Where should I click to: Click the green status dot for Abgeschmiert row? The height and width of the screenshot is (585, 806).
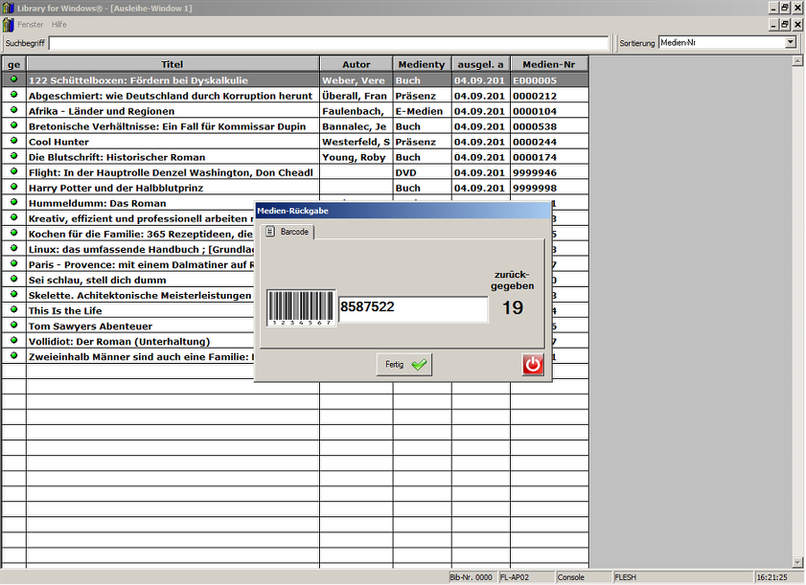pyautogui.click(x=14, y=95)
